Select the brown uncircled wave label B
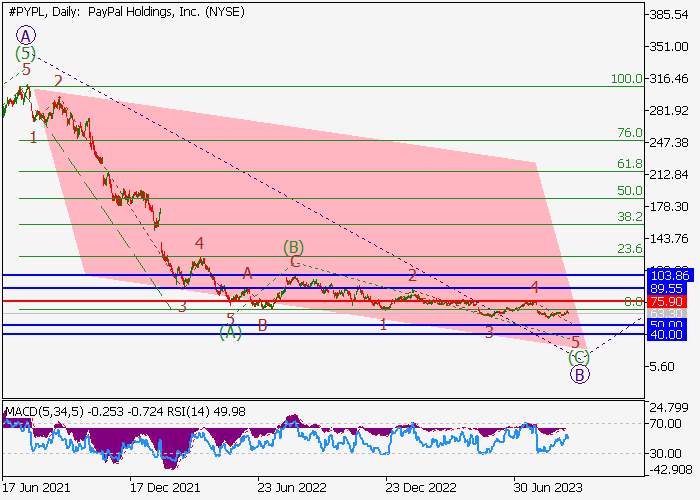 (x=262, y=325)
